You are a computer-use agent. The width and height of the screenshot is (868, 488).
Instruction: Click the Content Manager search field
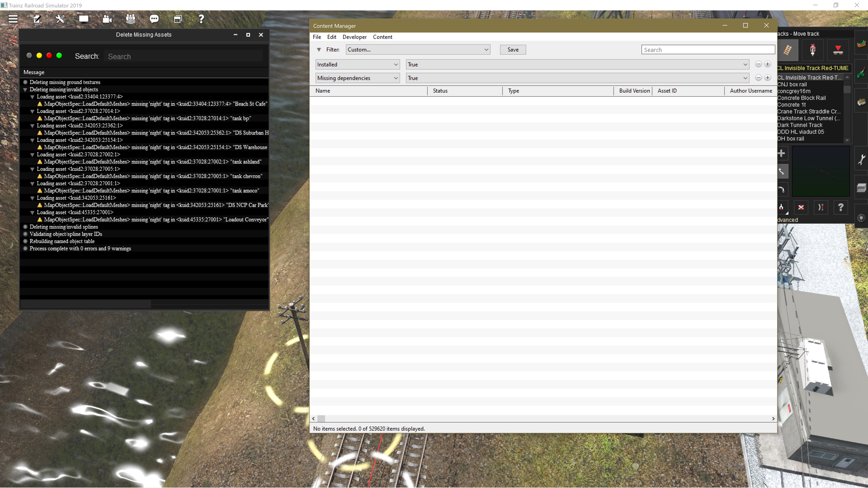point(708,50)
